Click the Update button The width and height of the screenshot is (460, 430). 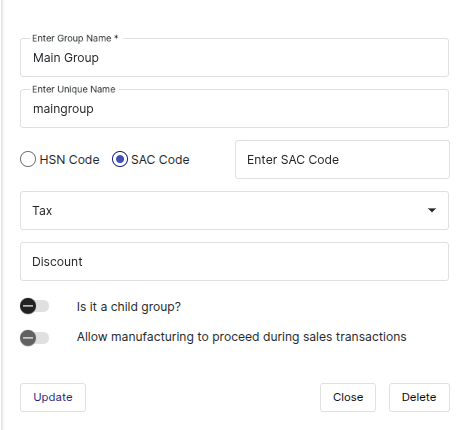click(53, 397)
